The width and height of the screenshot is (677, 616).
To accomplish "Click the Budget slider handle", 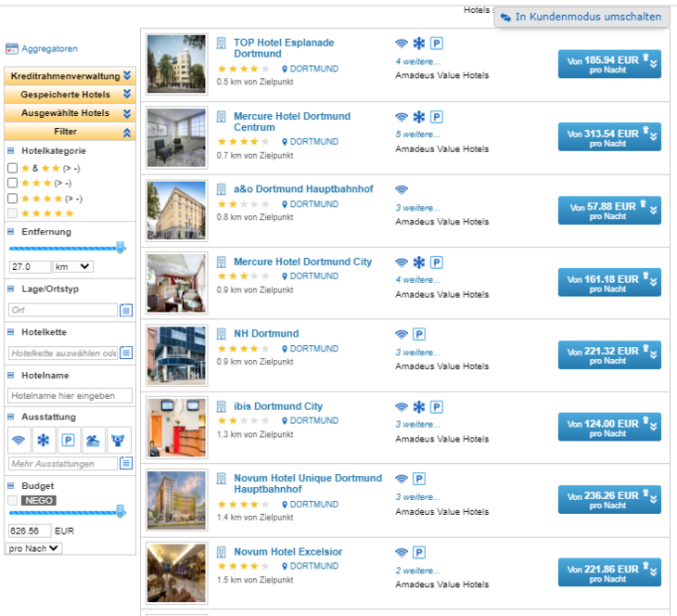I will click(121, 511).
